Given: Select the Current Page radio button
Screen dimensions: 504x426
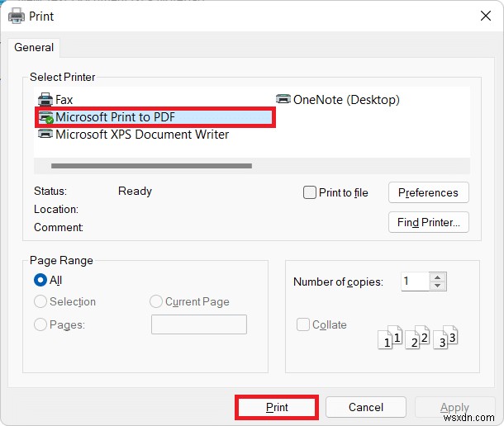Looking at the screenshot, I should [156, 301].
